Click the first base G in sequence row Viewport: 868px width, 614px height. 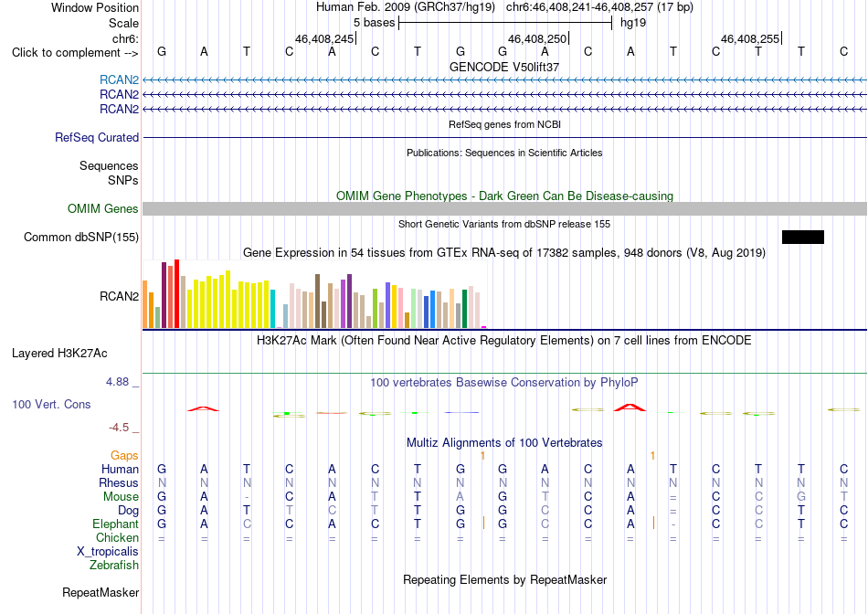[162, 51]
